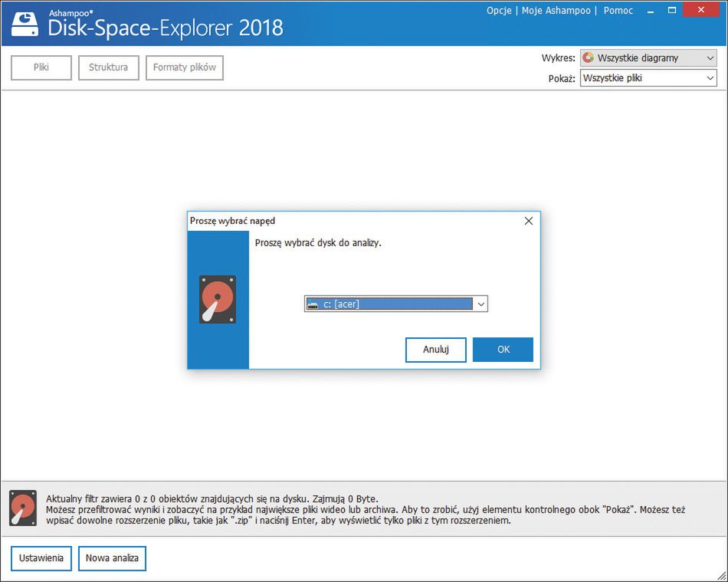Click the drive icon beside c: [acer]
This screenshot has width=728, height=582.
tap(313, 304)
